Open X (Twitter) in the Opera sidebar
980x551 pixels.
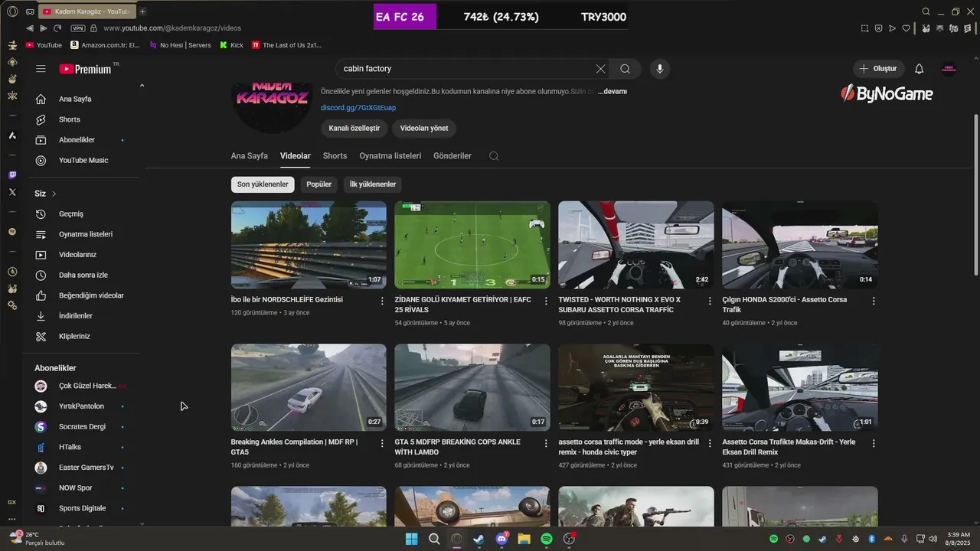click(12, 192)
